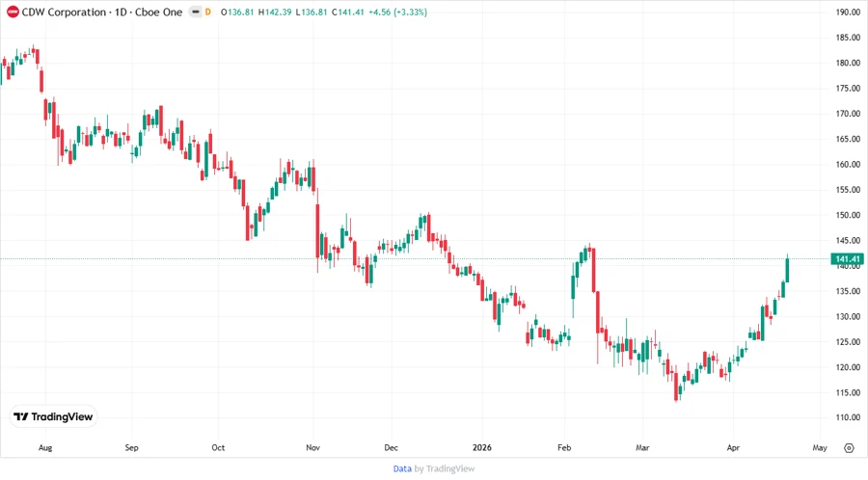868x480 pixels.
Task: Open the Data link by TradingView
Action: (402, 469)
